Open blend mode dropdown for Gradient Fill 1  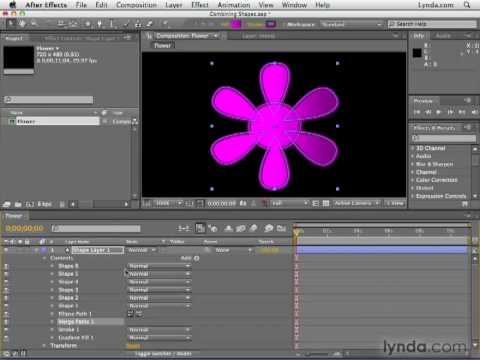pos(159,338)
